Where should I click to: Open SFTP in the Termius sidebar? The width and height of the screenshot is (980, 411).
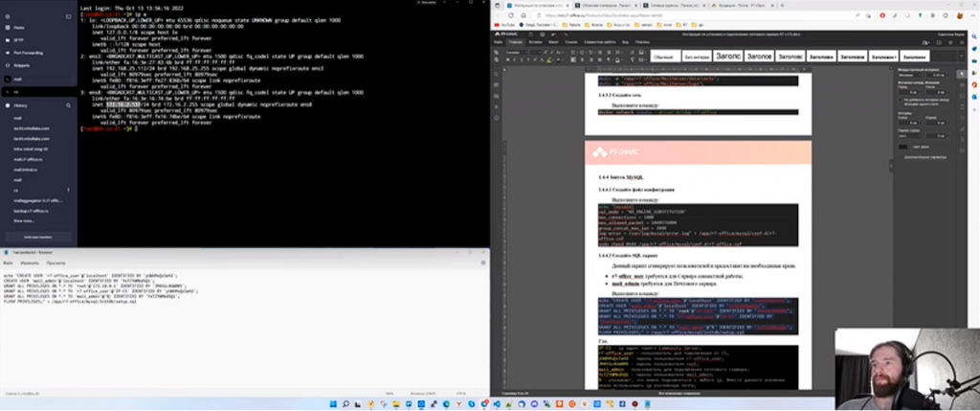19,40
